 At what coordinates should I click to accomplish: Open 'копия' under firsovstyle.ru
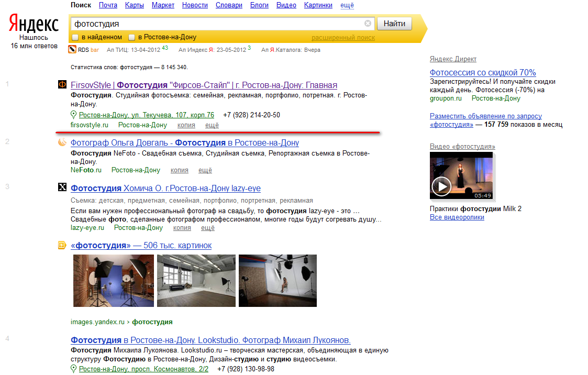(186, 125)
